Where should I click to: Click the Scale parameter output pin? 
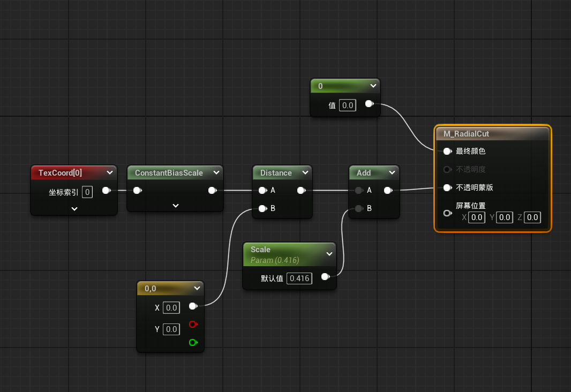325,277
